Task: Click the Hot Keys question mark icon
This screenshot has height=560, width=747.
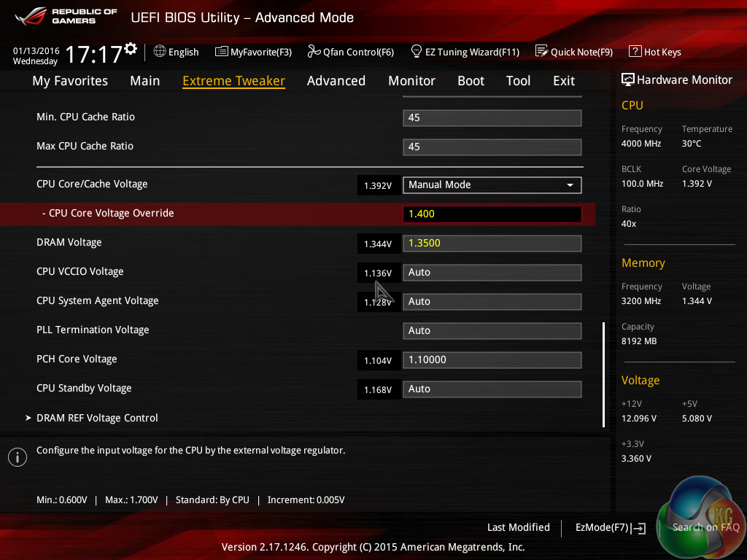Action: (635, 52)
